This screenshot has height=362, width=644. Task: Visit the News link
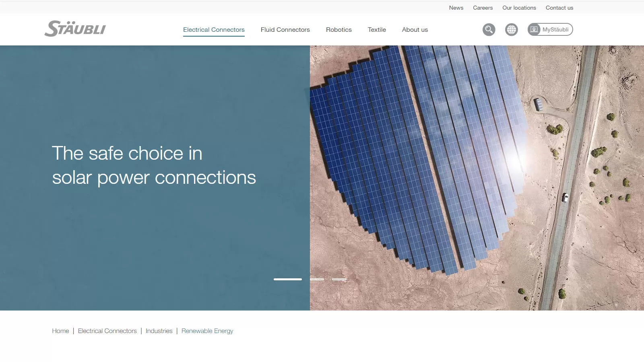pyautogui.click(x=456, y=8)
